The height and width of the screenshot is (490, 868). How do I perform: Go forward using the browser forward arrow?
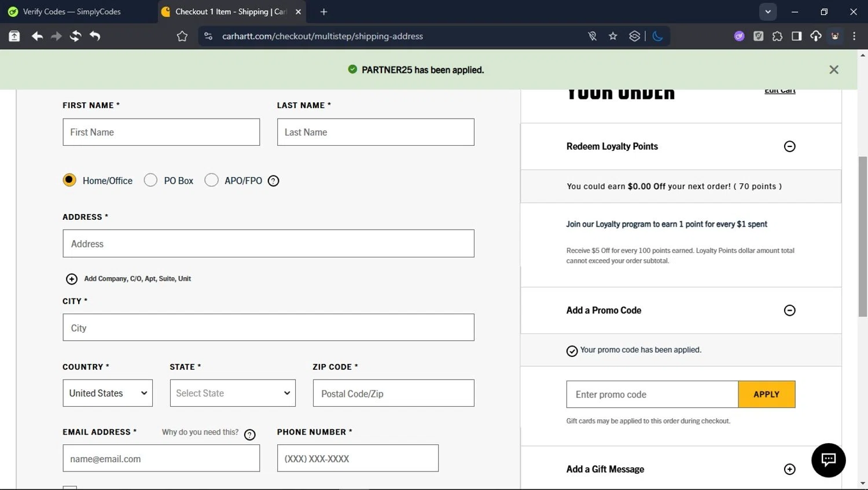pos(56,36)
